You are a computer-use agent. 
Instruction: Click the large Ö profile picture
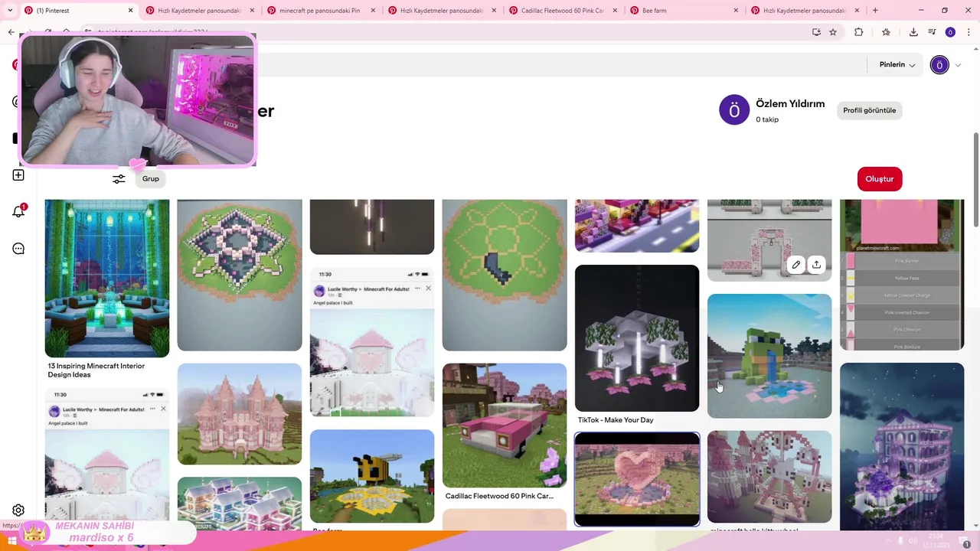733,110
